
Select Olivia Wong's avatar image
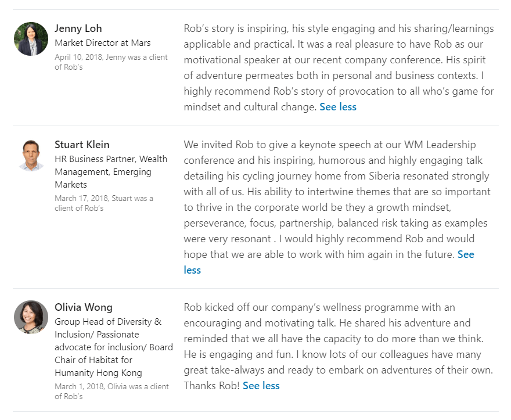(31, 317)
